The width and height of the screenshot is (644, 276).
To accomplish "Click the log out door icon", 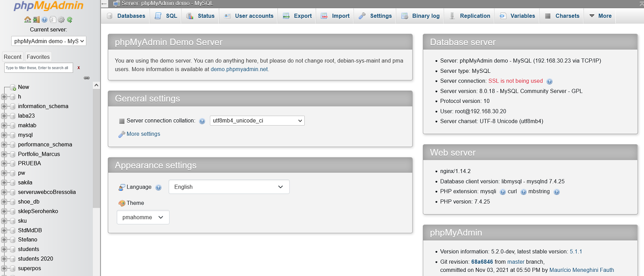I will pyautogui.click(x=36, y=20).
